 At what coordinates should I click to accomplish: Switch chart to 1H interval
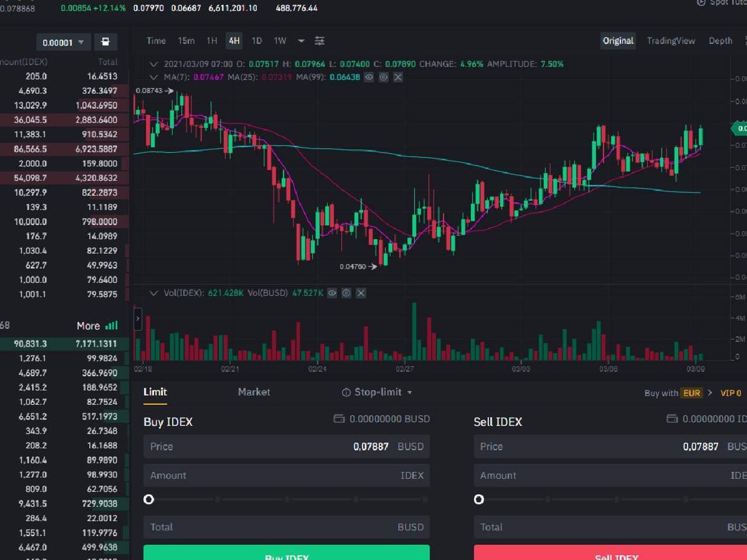(212, 41)
